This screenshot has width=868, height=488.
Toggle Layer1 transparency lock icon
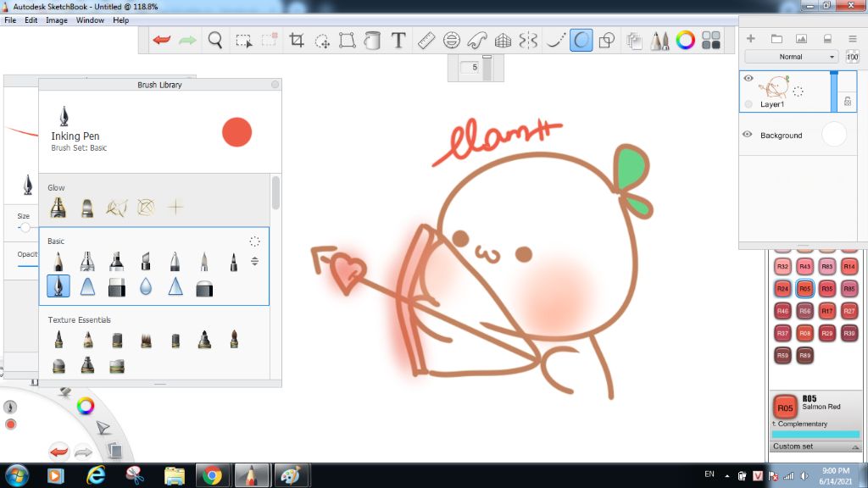[x=848, y=102]
